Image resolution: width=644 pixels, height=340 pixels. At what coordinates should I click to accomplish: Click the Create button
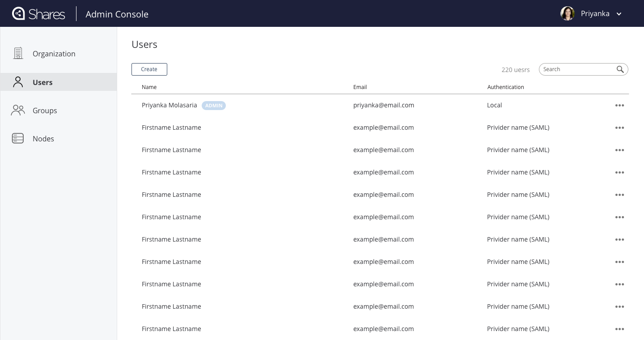tap(149, 69)
